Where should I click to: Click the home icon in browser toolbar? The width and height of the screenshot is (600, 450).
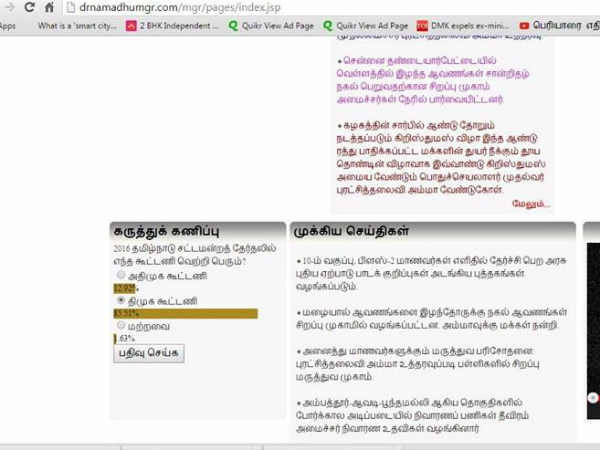click(x=52, y=7)
